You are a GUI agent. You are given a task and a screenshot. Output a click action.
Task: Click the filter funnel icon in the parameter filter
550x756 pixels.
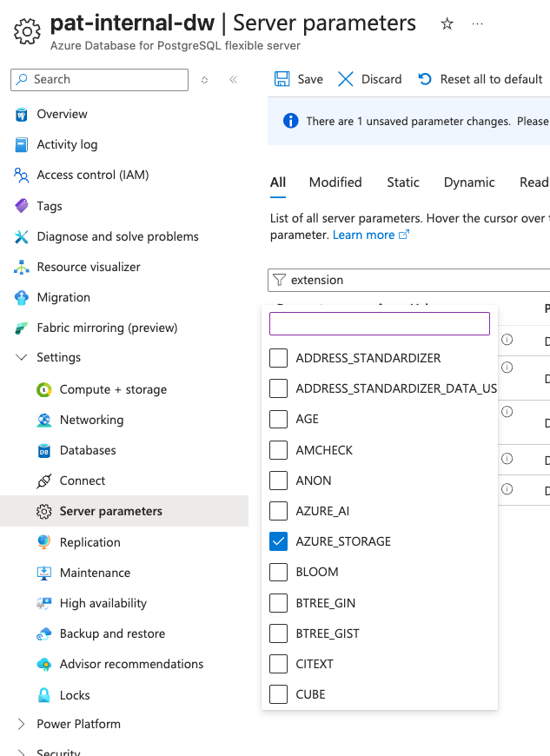pyautogui.click(x=279, y=280)
